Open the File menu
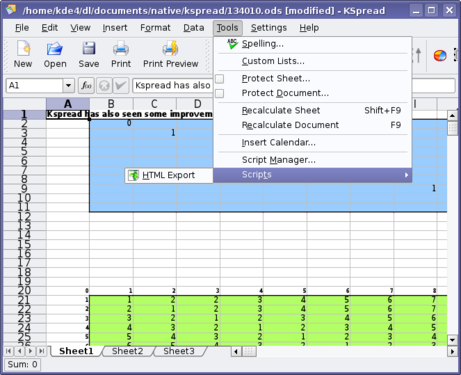Image resolution: width=461 pixels, height=375 pixels. [22, 28]
